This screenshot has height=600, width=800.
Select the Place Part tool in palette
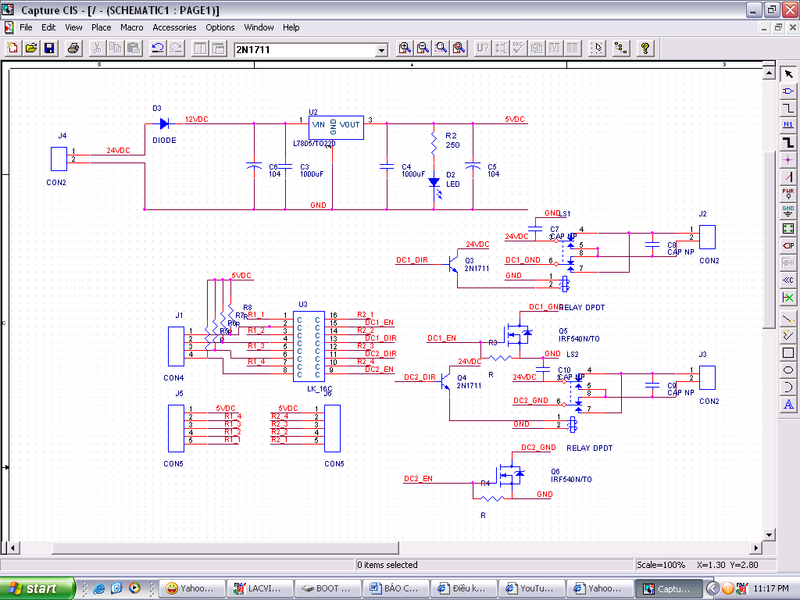click(788, 90)
